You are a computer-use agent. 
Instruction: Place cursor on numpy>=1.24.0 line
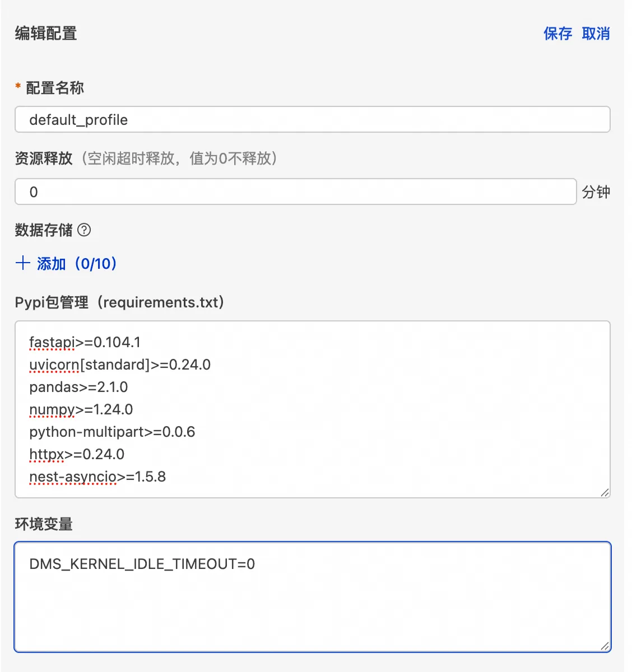(81, 409)
